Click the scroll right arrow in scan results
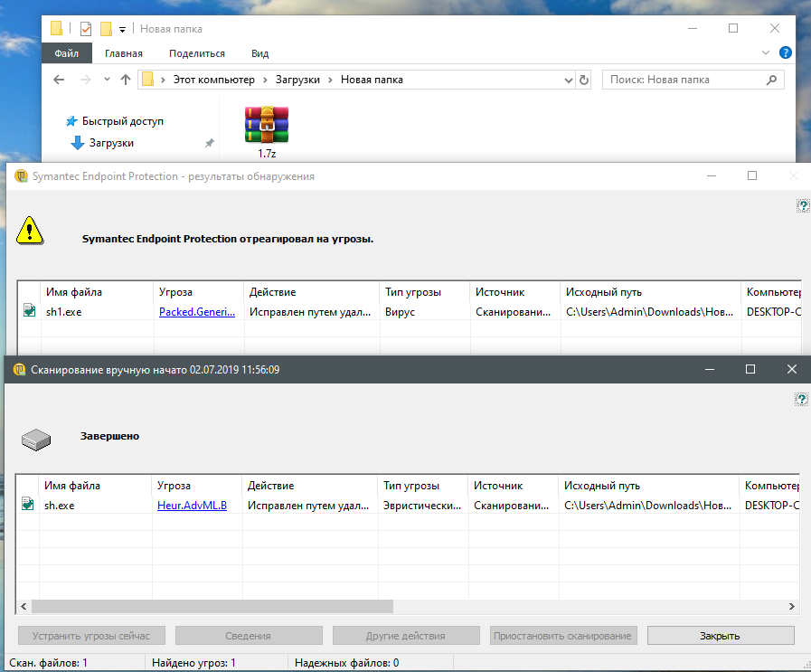Image resolution: width=811 pixels, height=672 pixels. click(792, 606)
